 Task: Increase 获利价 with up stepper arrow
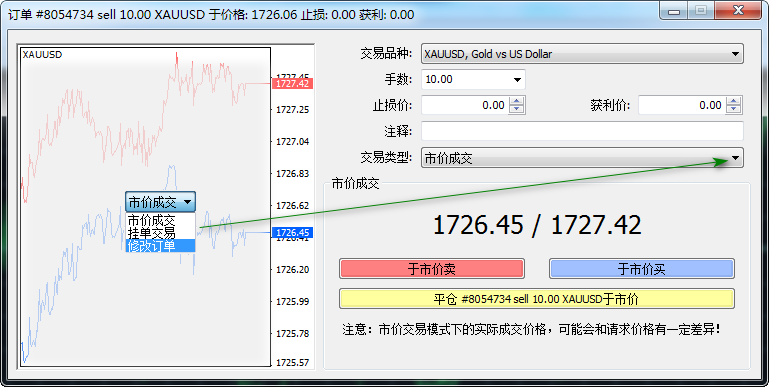[x=734, y=101]
